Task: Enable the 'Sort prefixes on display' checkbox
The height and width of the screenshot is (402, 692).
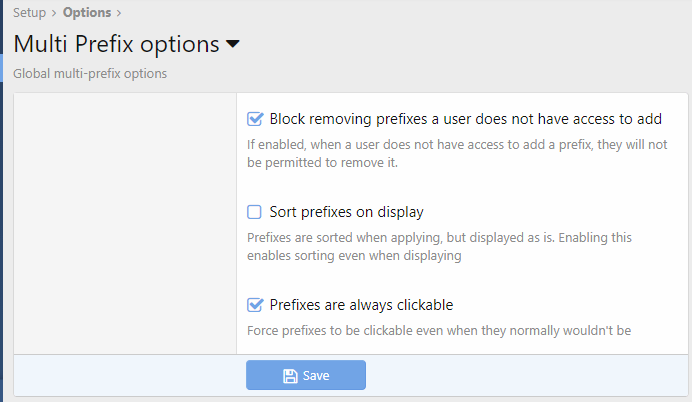Action: [254, 212]
